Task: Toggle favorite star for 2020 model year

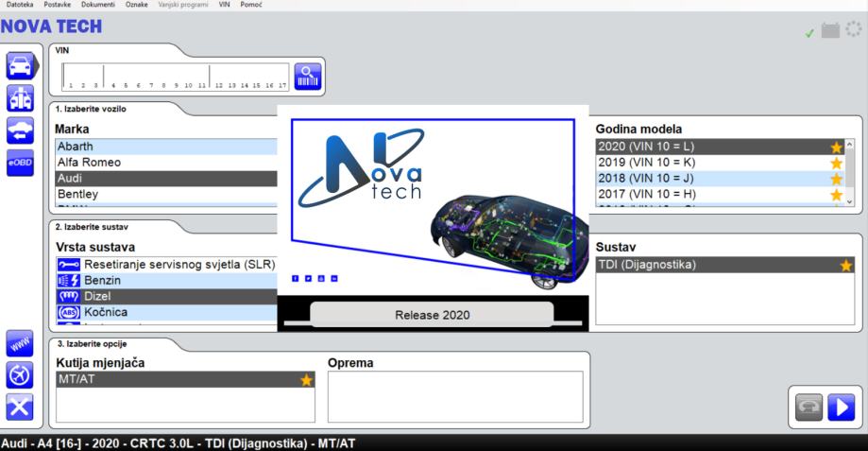Action: pos(837,147)
